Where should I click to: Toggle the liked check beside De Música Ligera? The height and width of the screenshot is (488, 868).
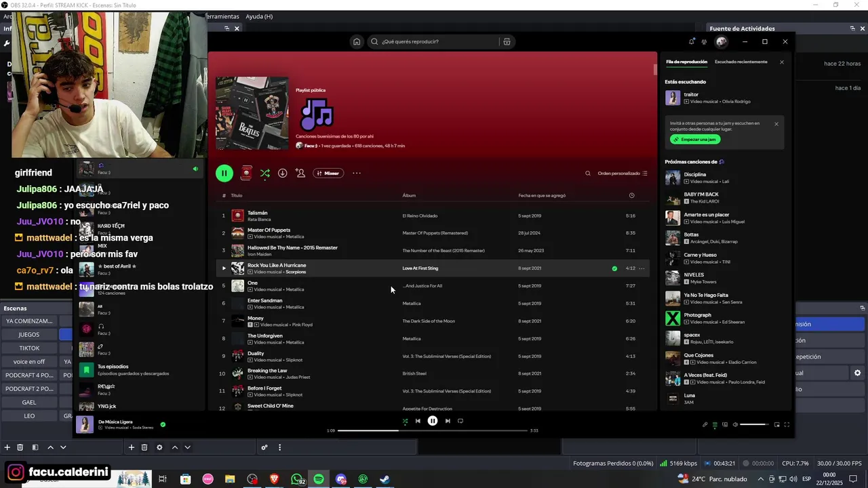[x=163, y=425]
